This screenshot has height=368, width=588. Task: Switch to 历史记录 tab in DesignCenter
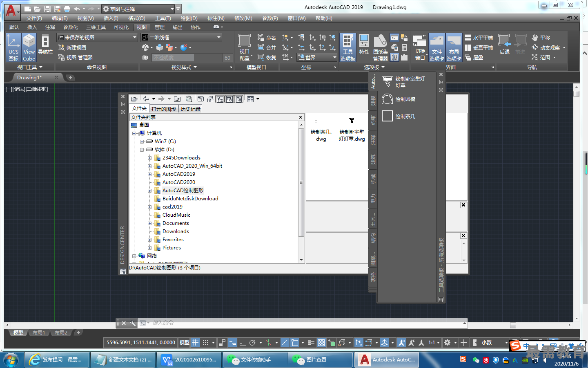(x=191, y=109)
